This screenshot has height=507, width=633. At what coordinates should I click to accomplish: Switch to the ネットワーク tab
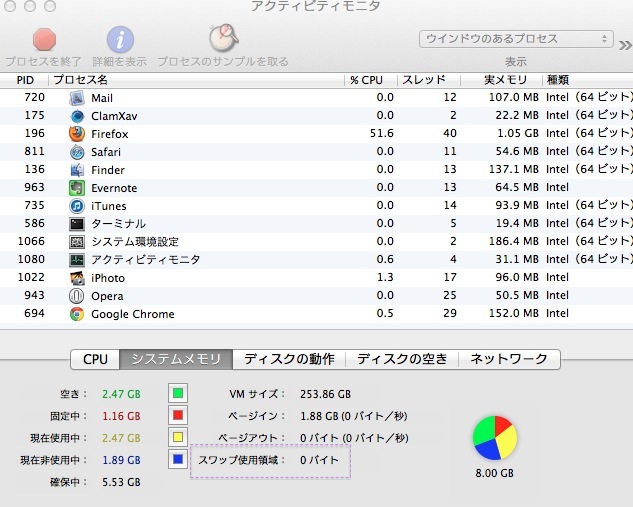click(509, 359)
